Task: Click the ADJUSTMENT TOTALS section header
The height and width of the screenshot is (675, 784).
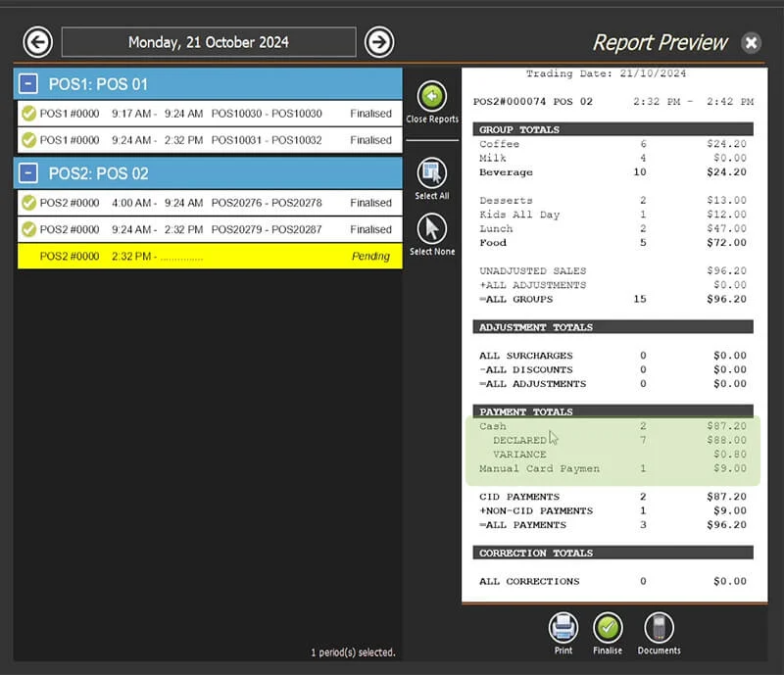Action: (613, 327)
